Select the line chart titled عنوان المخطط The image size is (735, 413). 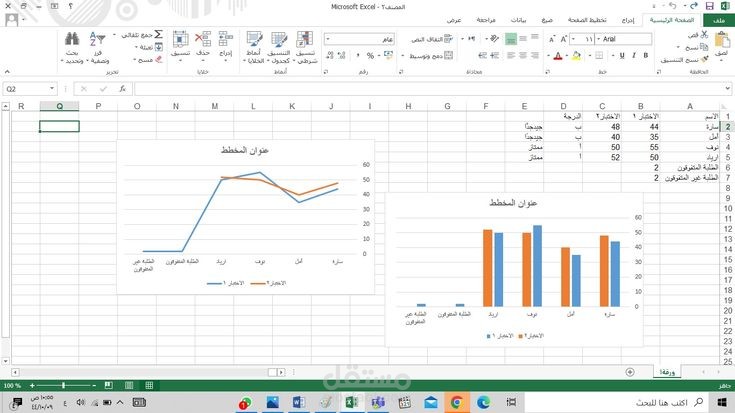point(245,217)
